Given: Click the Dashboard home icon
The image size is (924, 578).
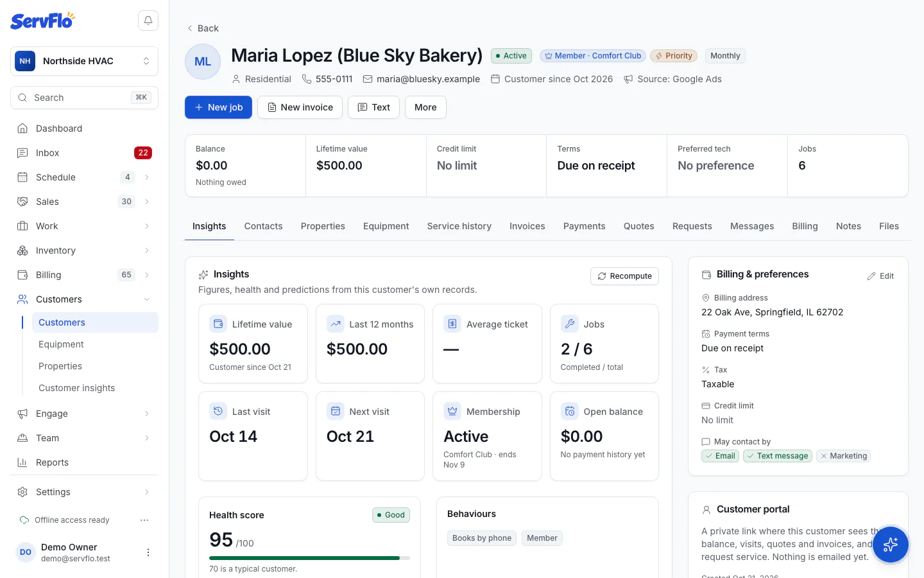Looking at the screenshot, I should [22, 128].
